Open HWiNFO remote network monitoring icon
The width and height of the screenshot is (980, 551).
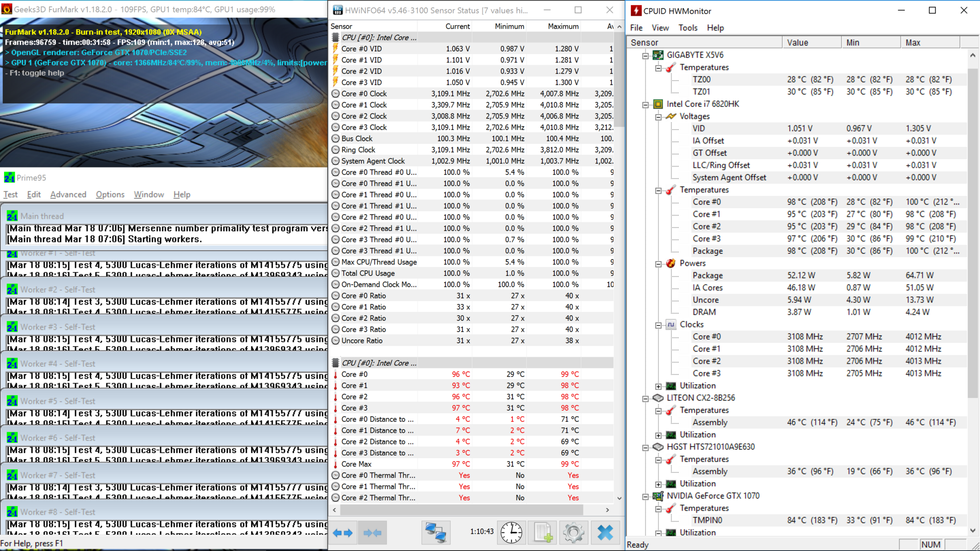[x=436, y=533]
